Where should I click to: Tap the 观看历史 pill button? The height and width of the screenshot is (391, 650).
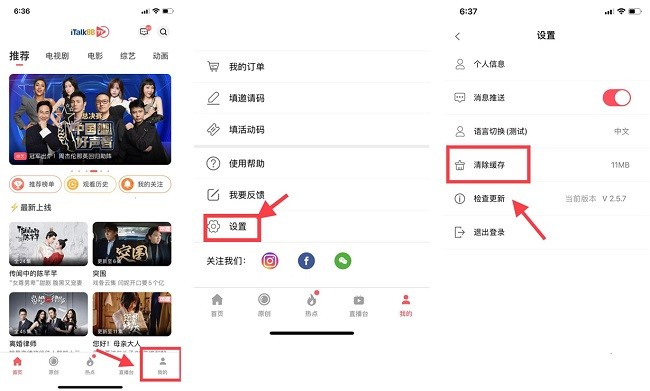pos(90,184)
